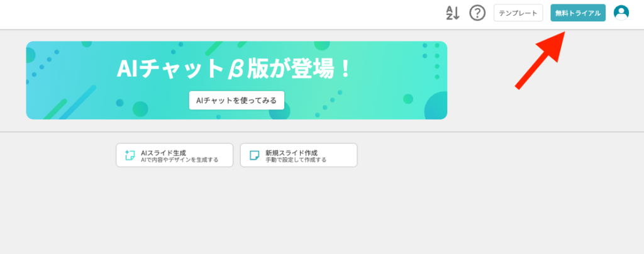
Task: Click the note icon beside 新規スライド作成
Action: (x=255, y=155)
